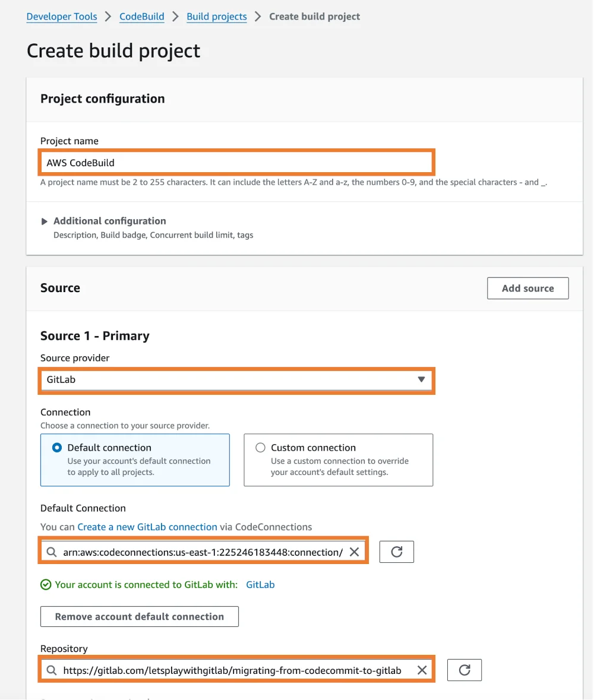Refresh the Default Connection list
The image size is (594, 700).
[396, 551]
